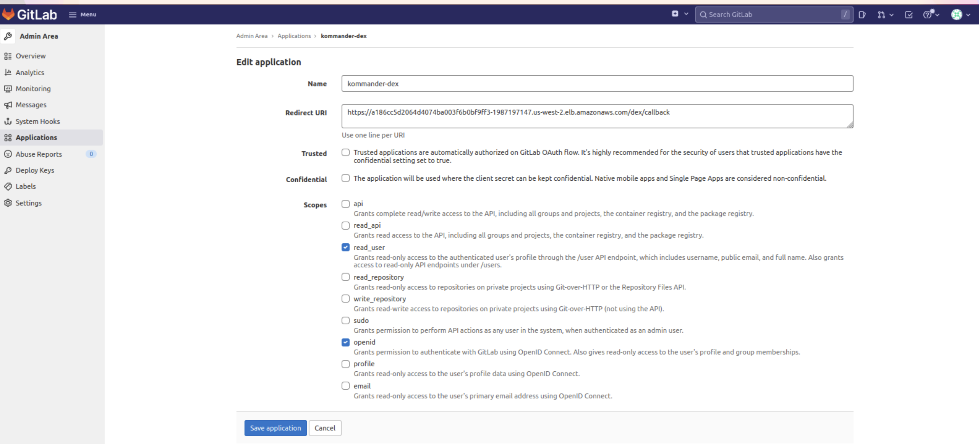This screenshot has width=980, height=446.
Task: Expand the create new dropdown arrow
Action: (686, 14)
